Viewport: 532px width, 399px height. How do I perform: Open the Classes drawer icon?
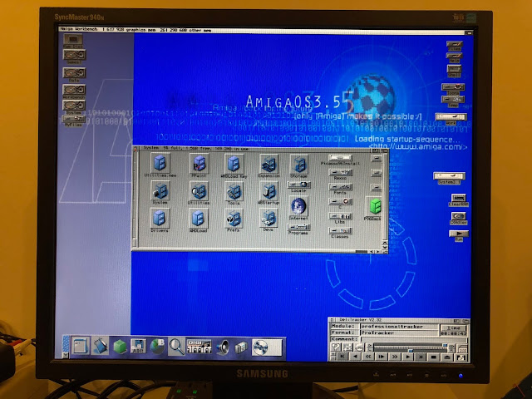340,230
